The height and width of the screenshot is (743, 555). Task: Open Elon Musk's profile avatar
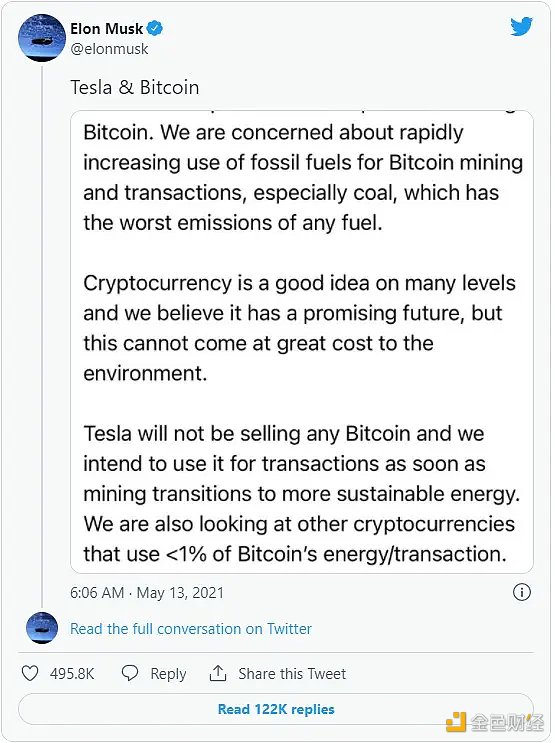point(42,38)
